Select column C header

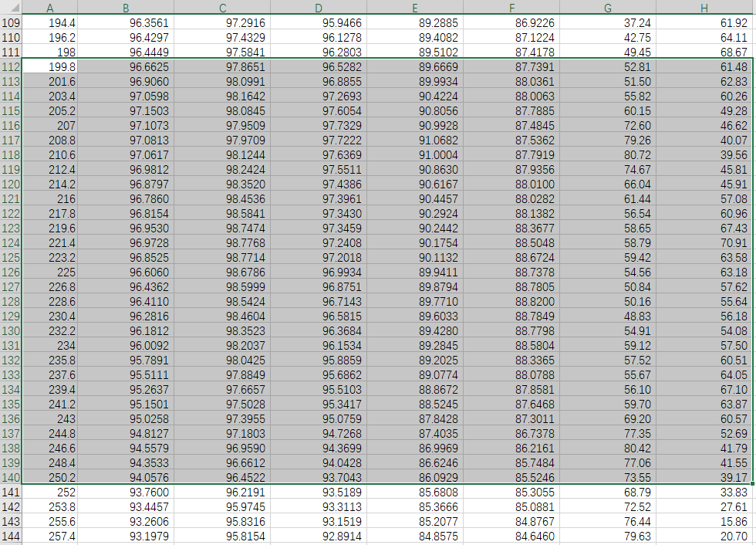(222, 7)
